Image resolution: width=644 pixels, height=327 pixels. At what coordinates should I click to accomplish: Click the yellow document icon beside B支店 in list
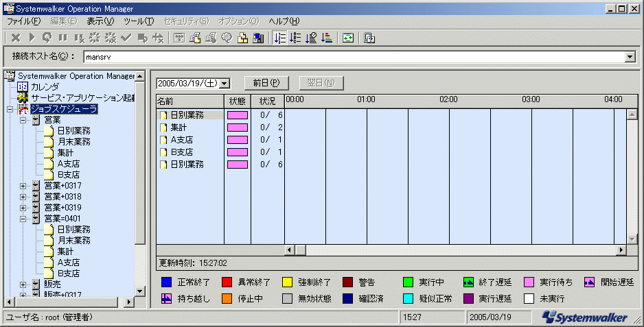pos(163,152)
